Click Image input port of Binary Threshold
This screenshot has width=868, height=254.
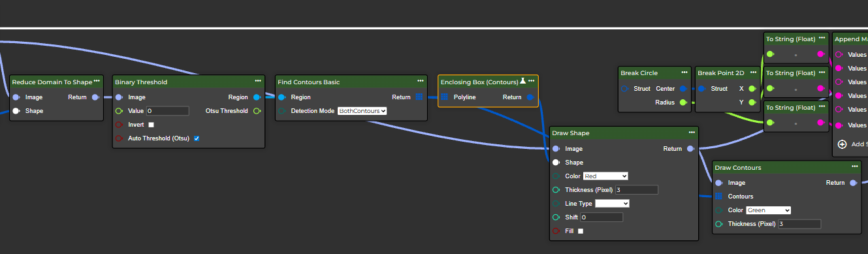119,97
